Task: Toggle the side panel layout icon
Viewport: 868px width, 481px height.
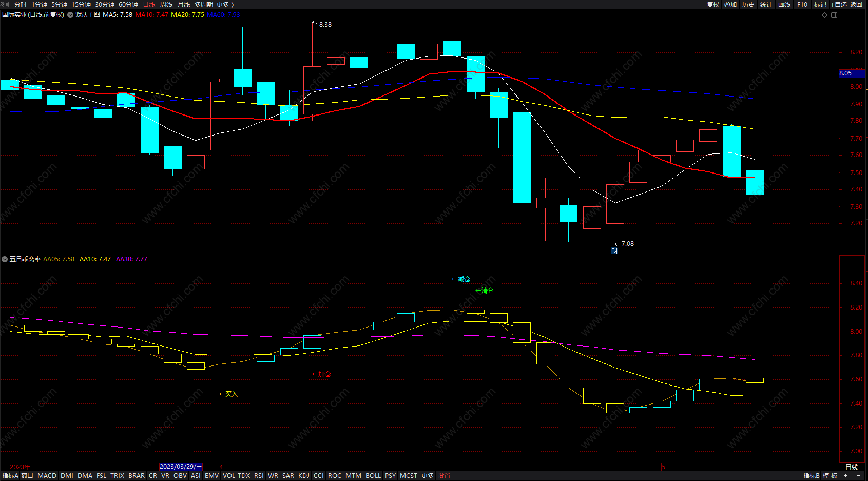Action: pyautogui.click(x=834, y=15)
